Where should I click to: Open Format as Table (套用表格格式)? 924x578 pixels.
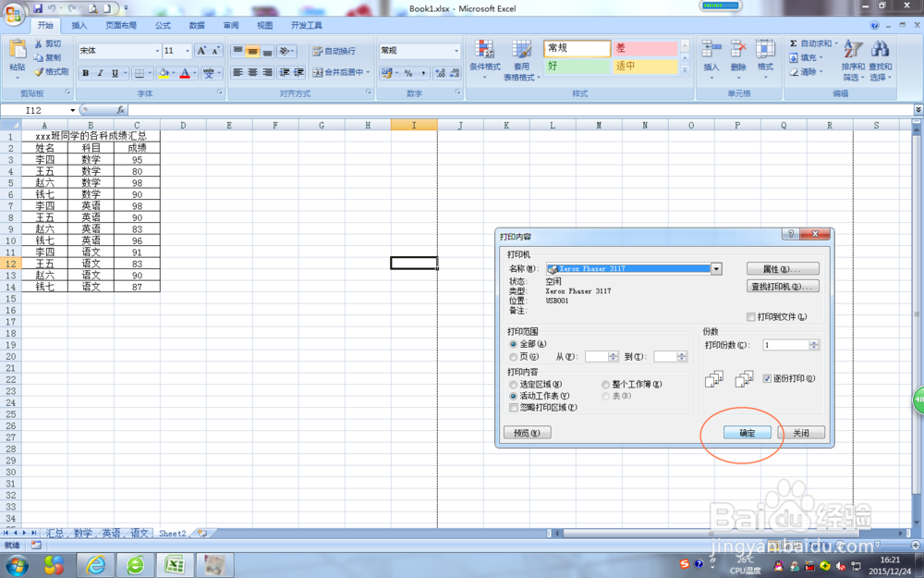(521, 60)
